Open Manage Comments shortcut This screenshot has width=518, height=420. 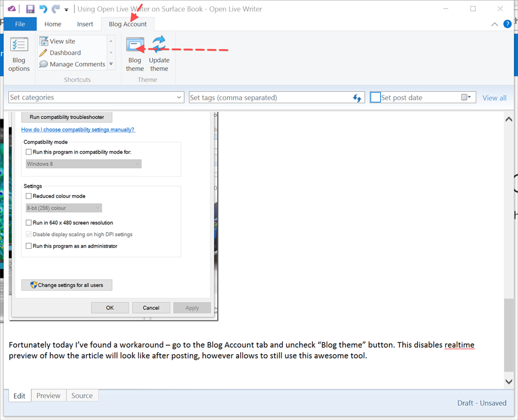(72, 64)
